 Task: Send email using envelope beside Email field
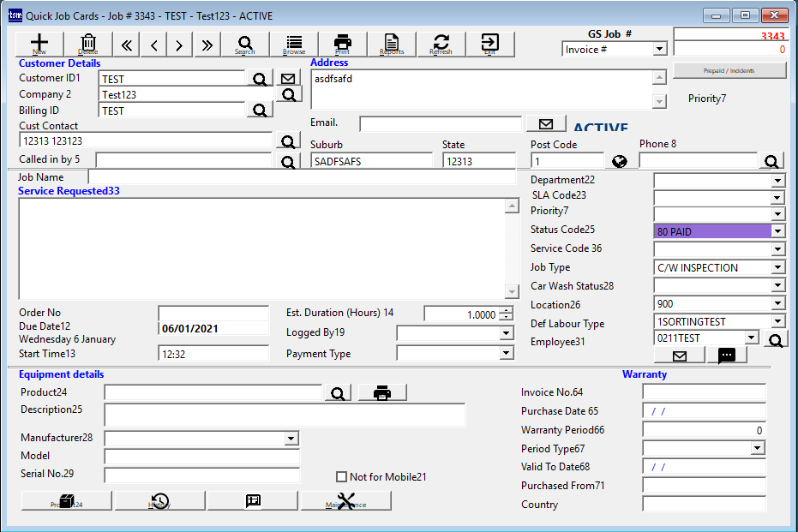(546, 123)
